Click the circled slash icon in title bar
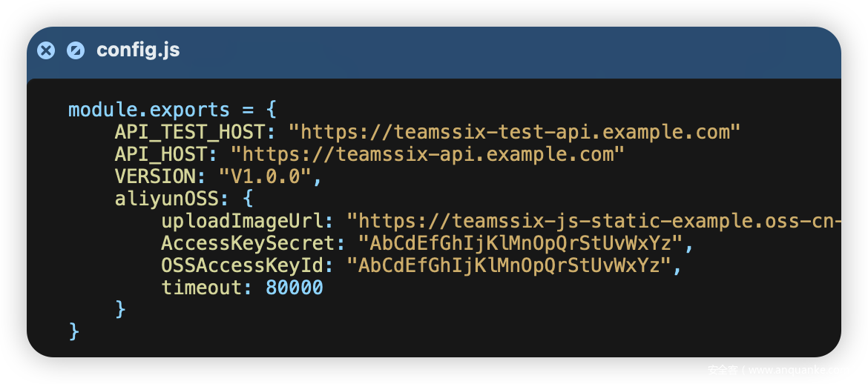Viewport: 868px width, 384px height. click(x=76, y=50)
